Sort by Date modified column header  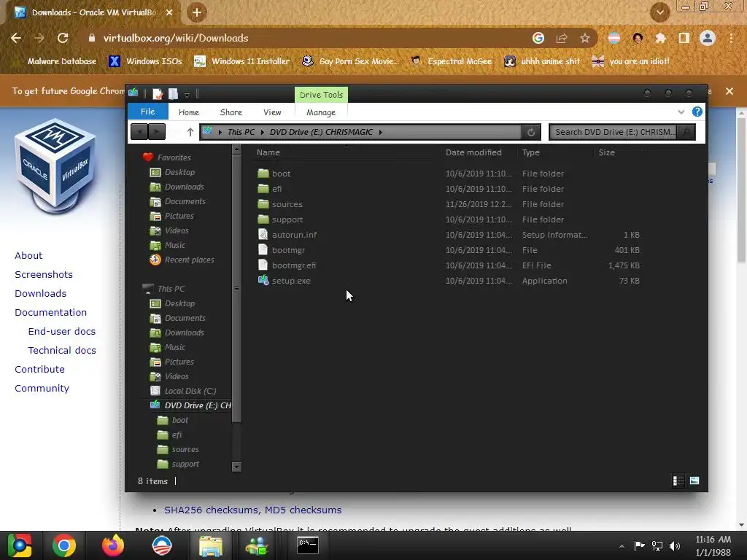click(473, 152)
